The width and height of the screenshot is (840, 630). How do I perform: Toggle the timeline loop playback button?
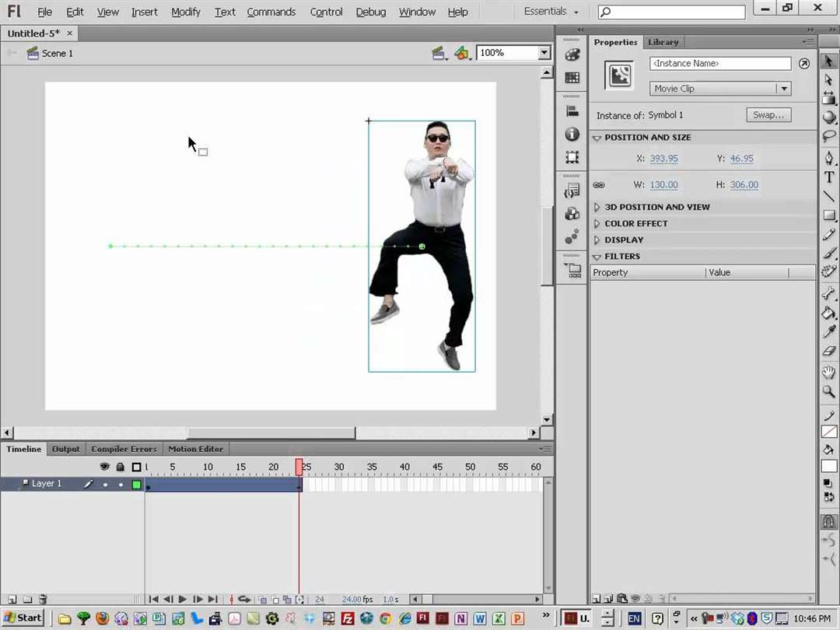tap(244, 600)
